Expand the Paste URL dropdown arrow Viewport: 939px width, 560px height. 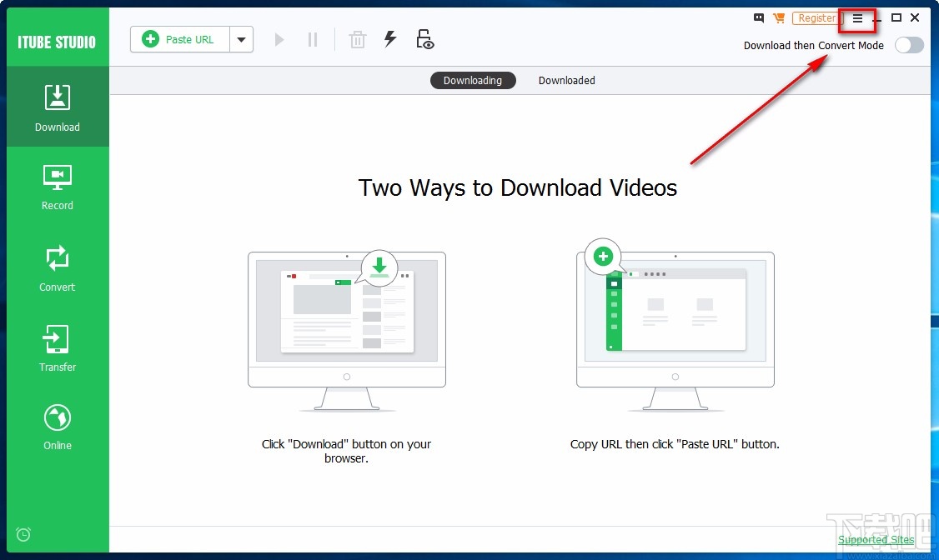click(241, 38)
